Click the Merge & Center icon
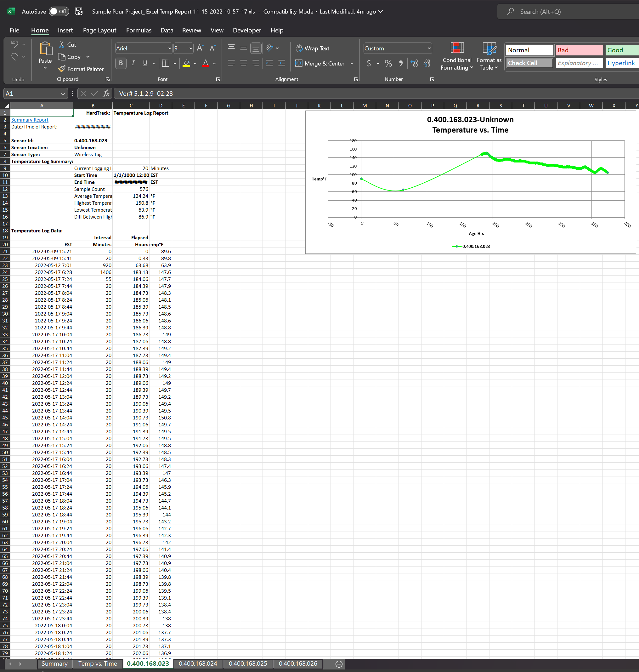 coord(299,63)
